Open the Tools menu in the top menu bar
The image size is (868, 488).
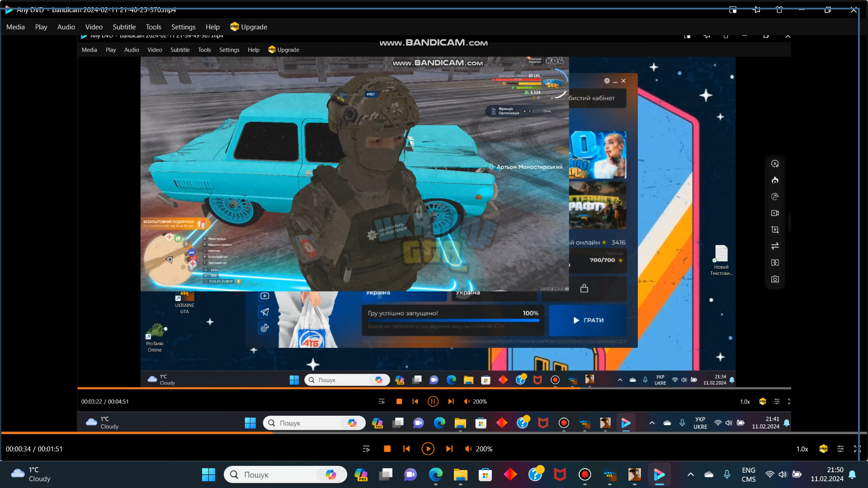point(154,27)
